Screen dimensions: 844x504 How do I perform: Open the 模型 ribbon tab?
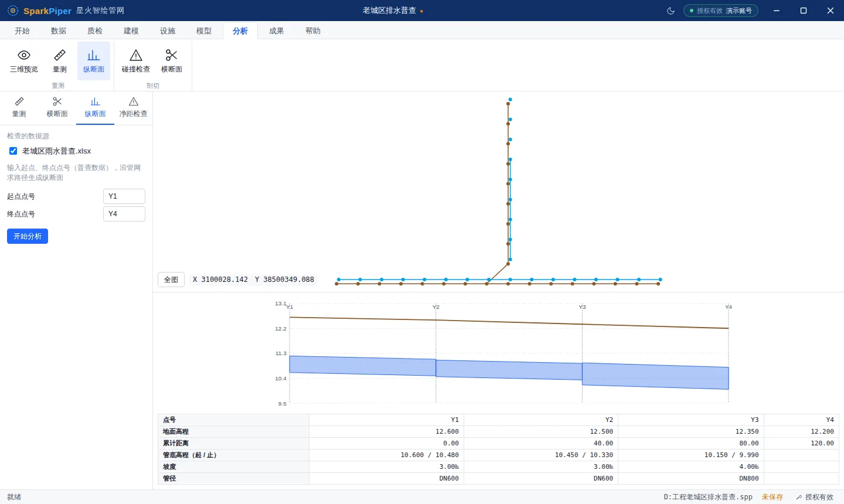coord(204,31)
